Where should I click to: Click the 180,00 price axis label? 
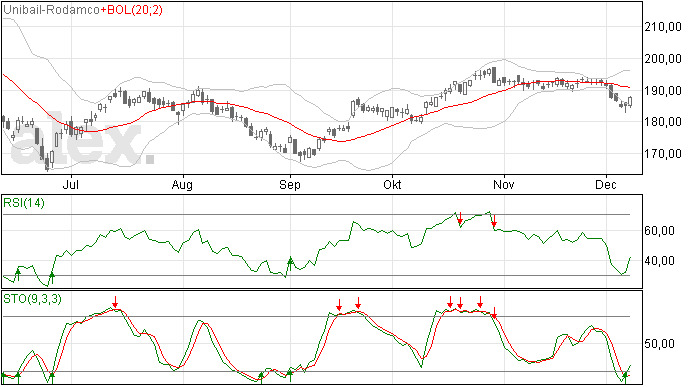point(663,122)
